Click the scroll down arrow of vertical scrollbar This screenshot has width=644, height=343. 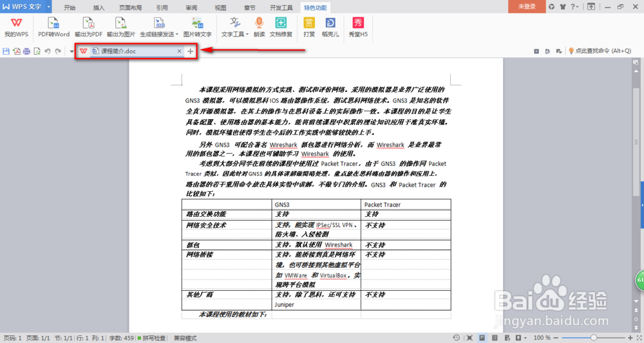click(x=636, y=302)
